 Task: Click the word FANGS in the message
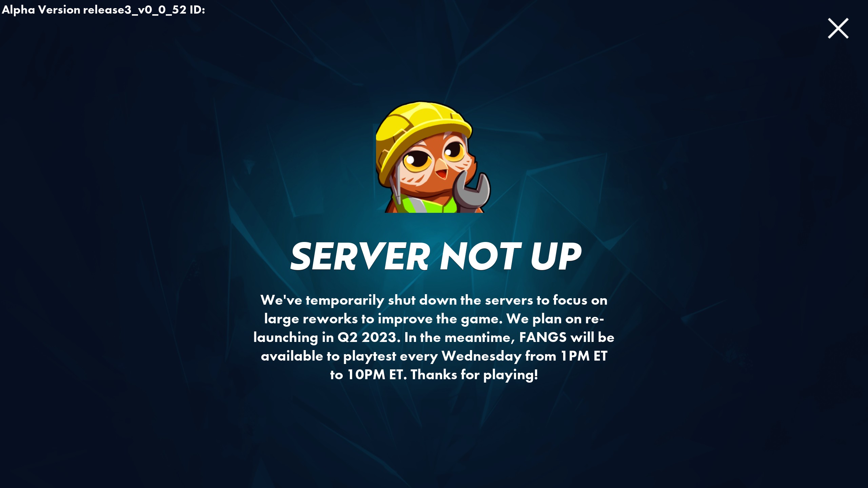543,338
